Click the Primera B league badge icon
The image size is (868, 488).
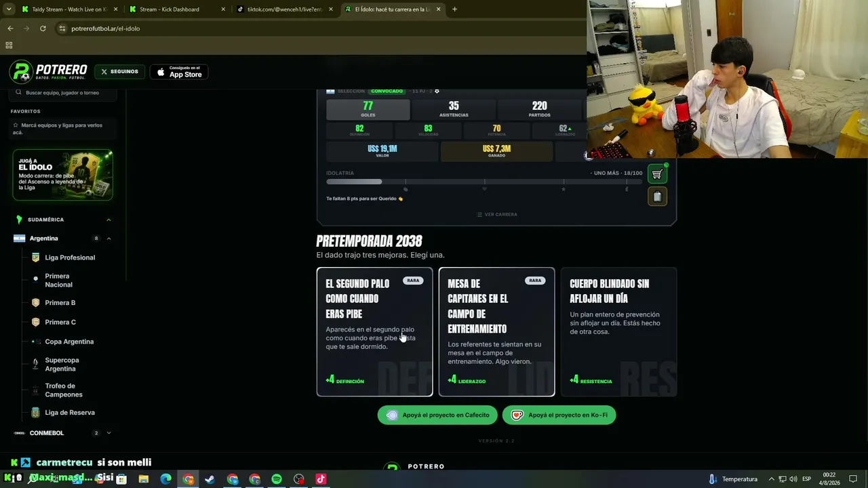[x=35, y=303]
